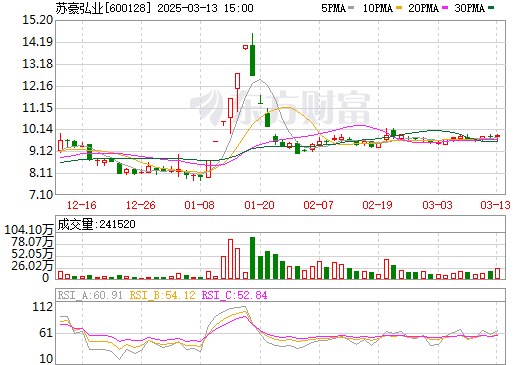Click the orange 10PMA legend color swatch
520x365 pixels.
[399, 8]
